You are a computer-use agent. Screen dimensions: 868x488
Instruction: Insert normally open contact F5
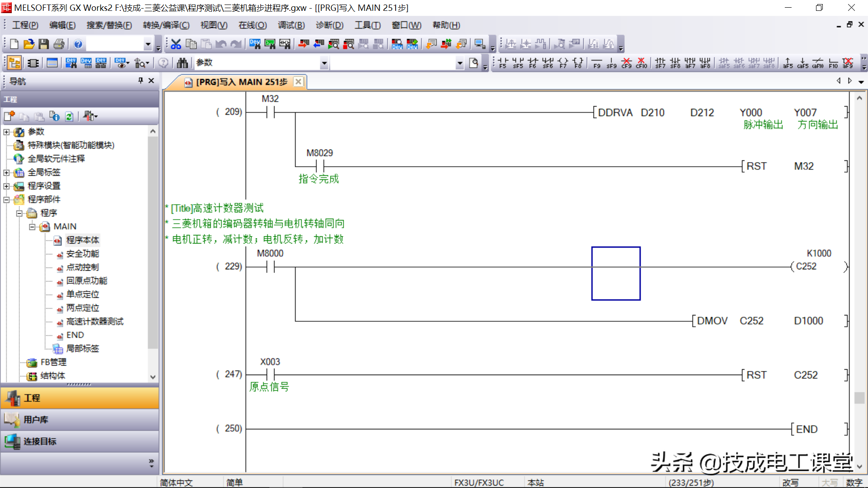[503, 63]
